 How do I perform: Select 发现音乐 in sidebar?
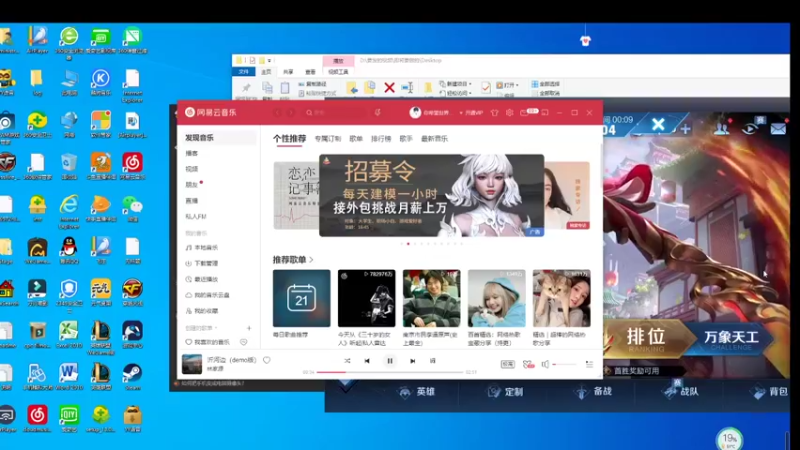219,138
